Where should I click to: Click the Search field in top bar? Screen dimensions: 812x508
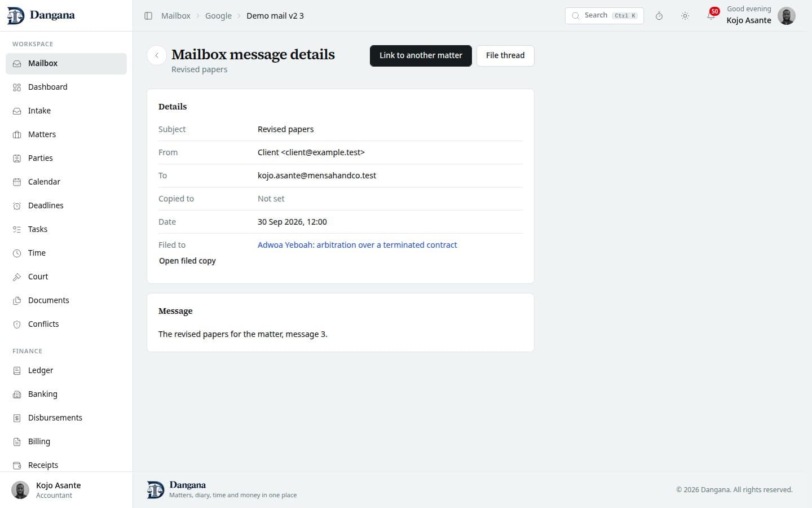tap(604, 15)
